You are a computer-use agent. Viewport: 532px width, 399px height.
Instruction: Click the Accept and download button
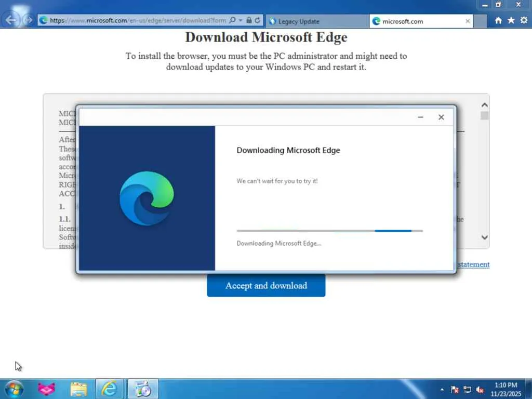[266, 285]
